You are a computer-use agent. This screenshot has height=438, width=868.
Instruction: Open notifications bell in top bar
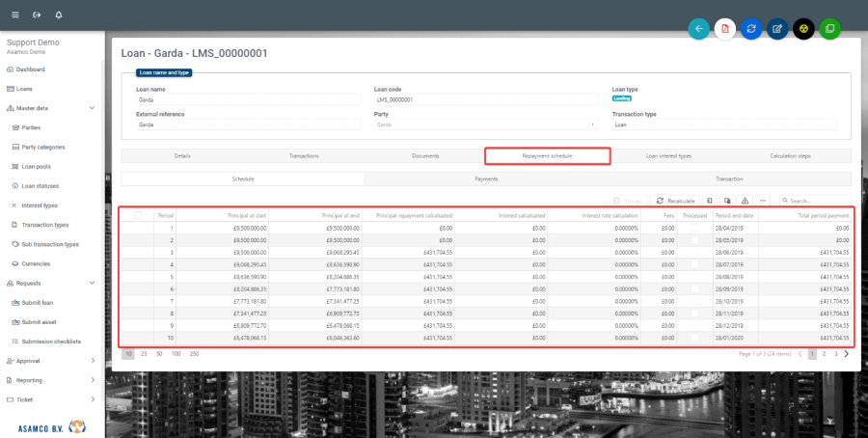tap(59, 15)
